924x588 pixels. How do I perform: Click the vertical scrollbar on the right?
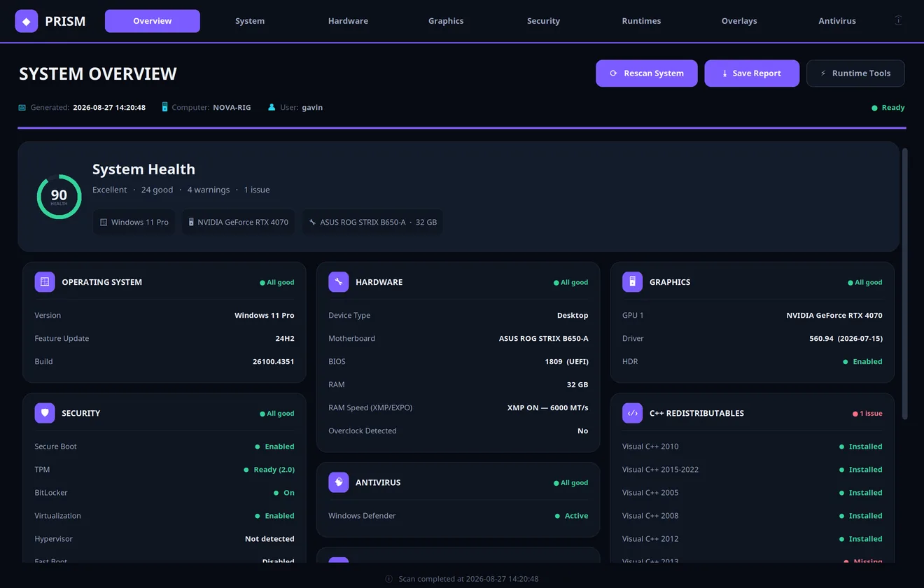click(x=904, y=283)
